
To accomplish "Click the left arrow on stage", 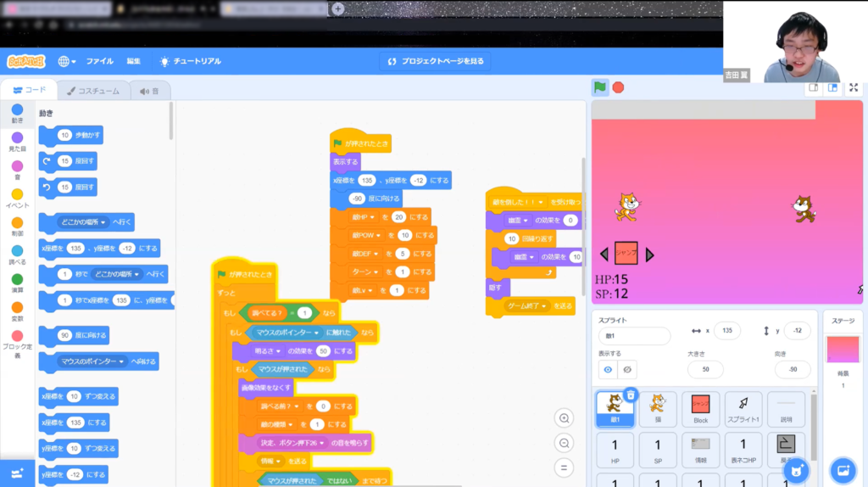I will click(604, 255).
